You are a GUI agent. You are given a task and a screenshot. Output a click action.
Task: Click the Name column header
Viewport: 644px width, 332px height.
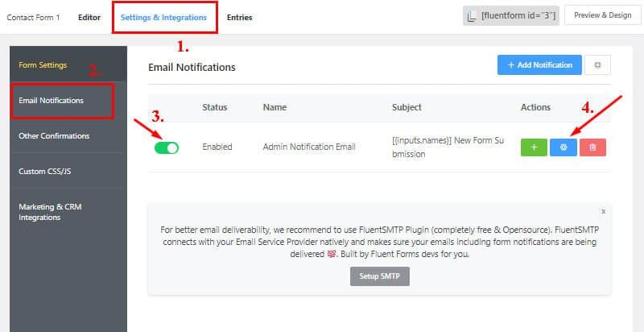click(x=275, y=107)
